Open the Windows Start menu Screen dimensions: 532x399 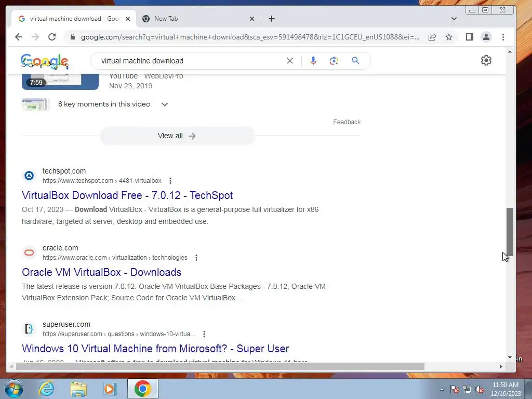14,389
